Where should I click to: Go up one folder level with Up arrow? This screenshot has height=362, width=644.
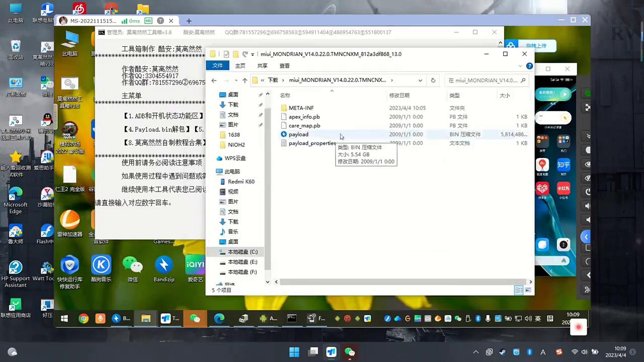coord(245,80)
